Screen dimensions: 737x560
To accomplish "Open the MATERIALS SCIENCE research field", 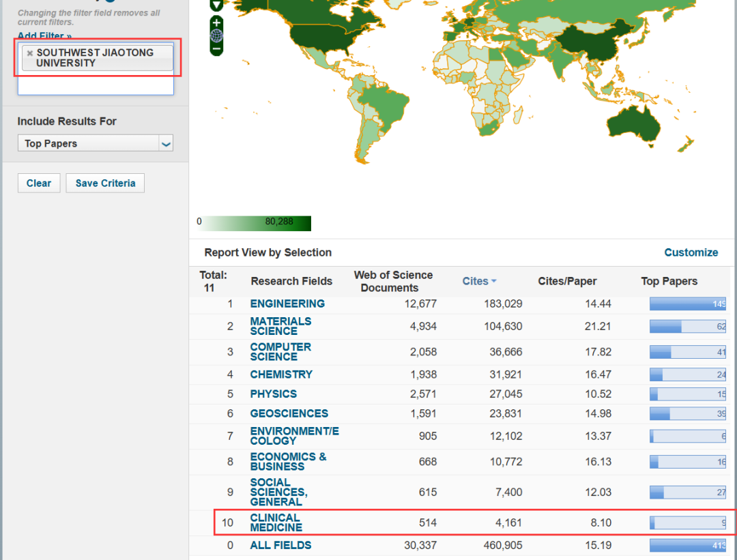I will pyautogui.click(x=280, y=326).
